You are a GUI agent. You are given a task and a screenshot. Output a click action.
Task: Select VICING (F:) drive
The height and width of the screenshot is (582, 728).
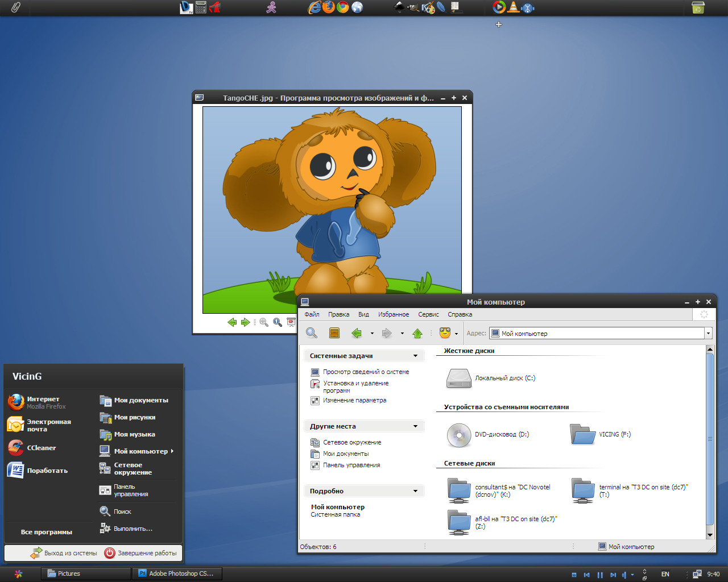point(601,434)
